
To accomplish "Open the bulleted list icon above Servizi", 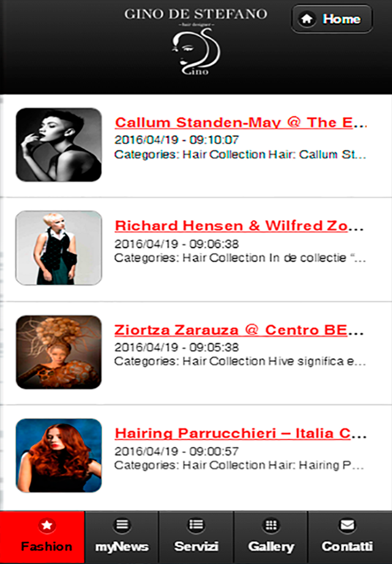I will [196, 525].
